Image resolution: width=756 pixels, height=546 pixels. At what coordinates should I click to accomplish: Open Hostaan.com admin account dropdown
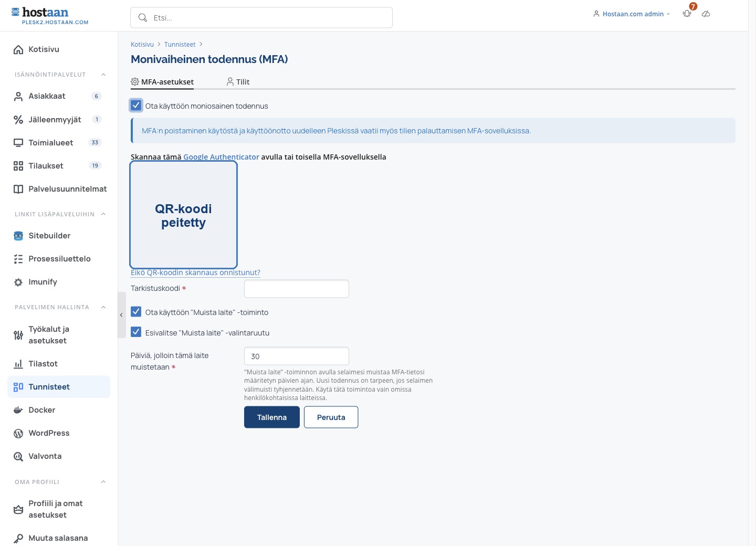632,14
